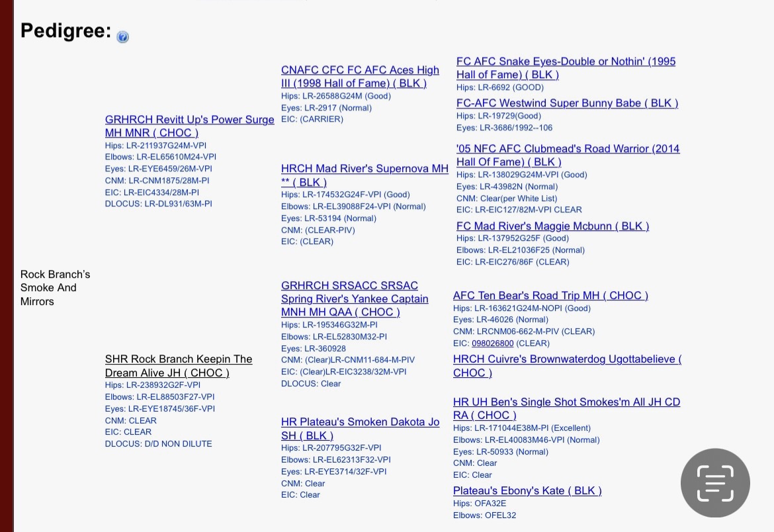This screenshot has width=774, height=532.
Task: Open HR UH Ben's Single Shot Smokes'm All
Action: point(567,408)
